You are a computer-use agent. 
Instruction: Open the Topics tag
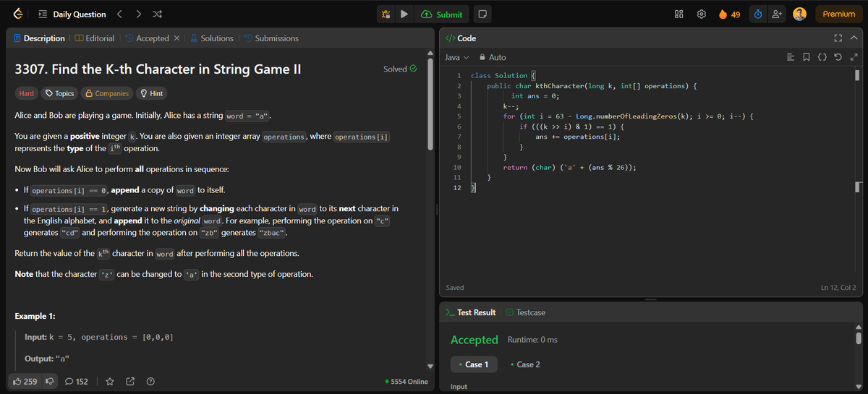pos(60,93)
